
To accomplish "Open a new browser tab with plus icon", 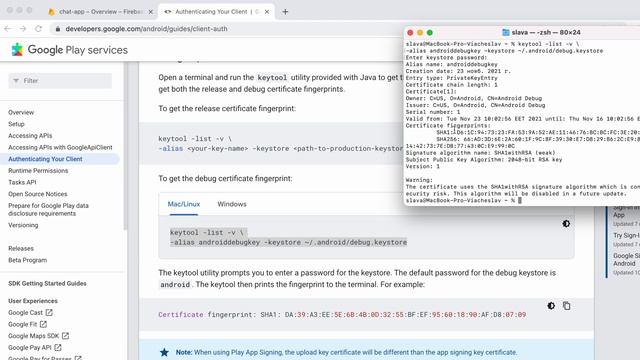I will pos(285,12).
